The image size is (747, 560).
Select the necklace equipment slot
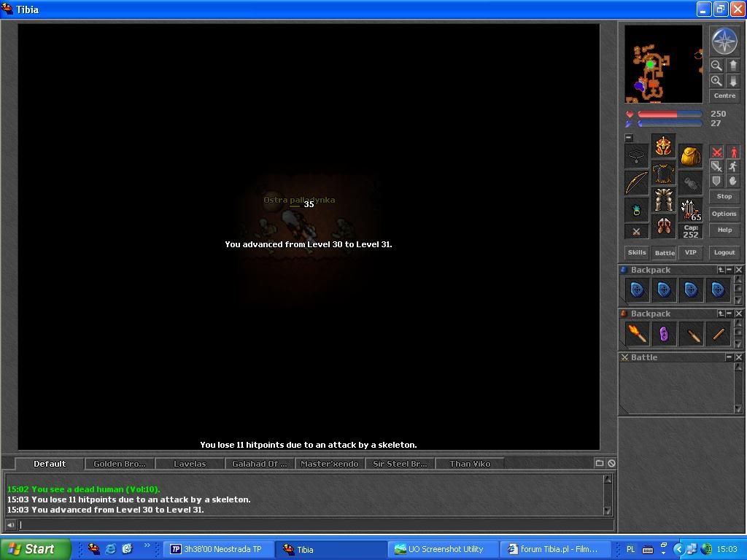point(636,156)
